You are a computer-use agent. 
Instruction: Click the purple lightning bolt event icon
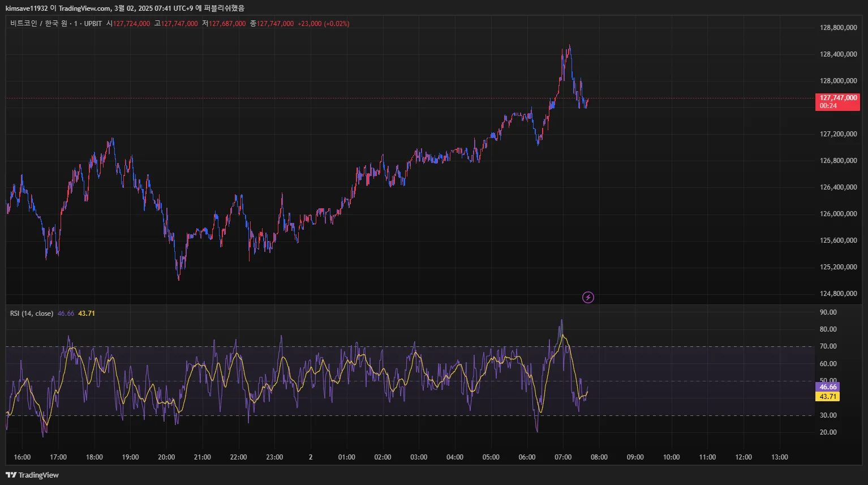[588, 297]
